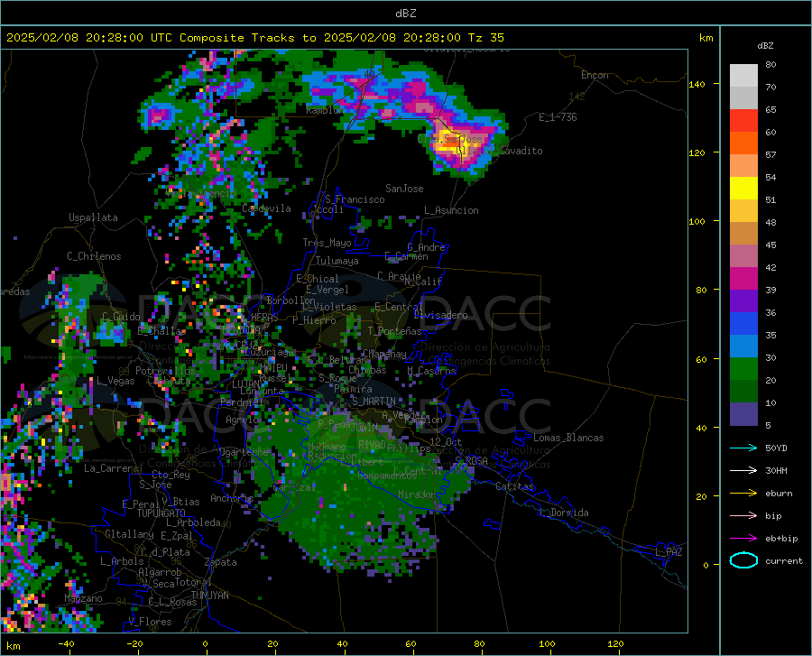812x656 pixels.
Task: Click the Uspallata map label
Action: (93, 217)
